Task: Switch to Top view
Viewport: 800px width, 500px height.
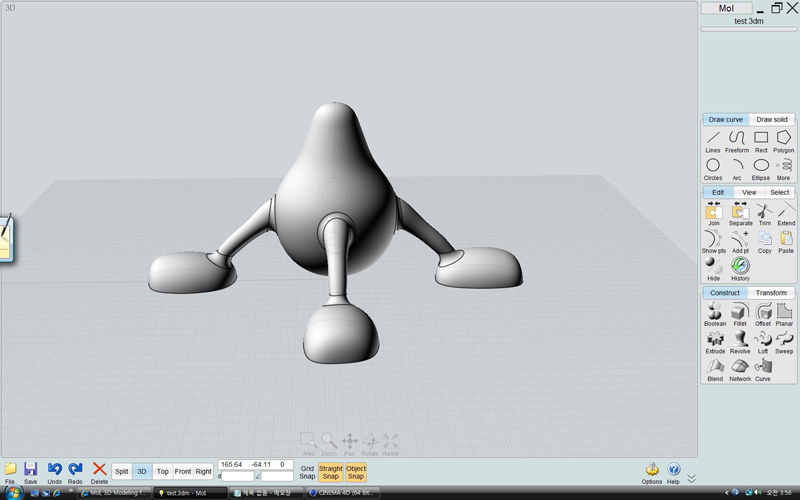Action: pyautogui.click(x=162, y=471)
